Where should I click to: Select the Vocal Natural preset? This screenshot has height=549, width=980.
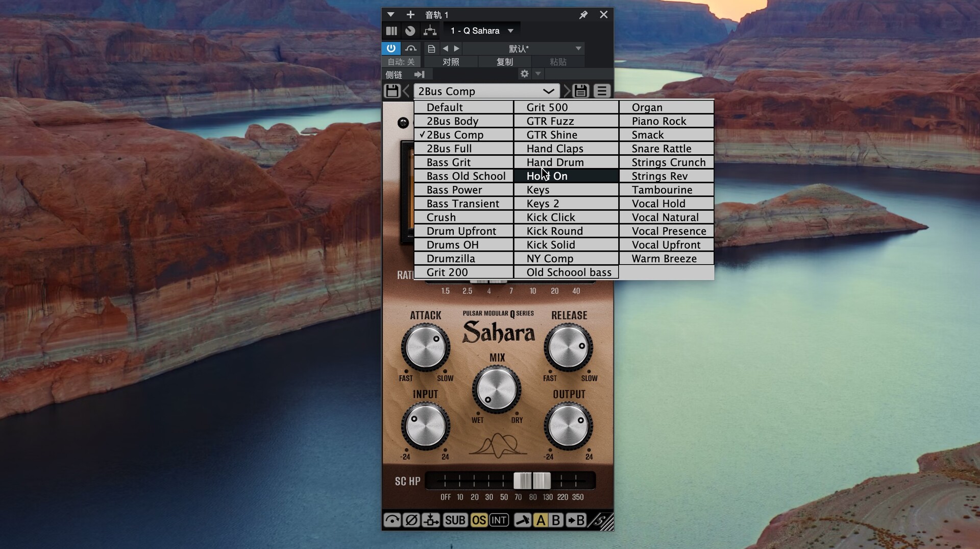(x=666, y=217)
